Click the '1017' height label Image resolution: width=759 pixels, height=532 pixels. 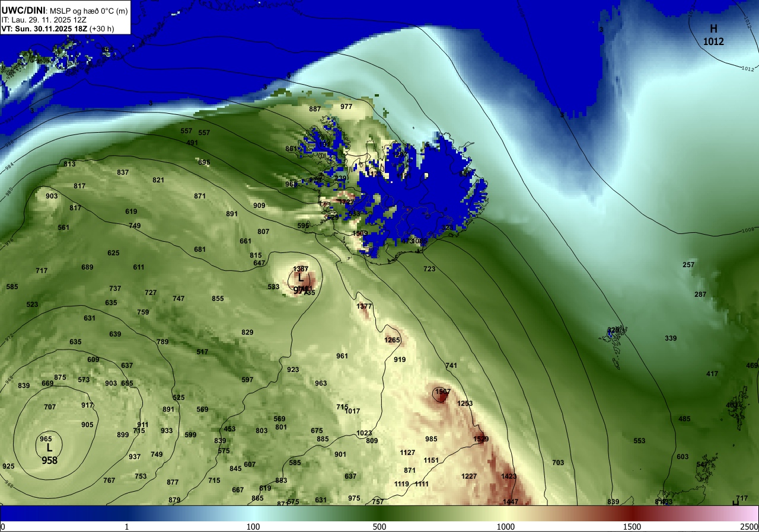pyautogui.click(x=353, y=411)
